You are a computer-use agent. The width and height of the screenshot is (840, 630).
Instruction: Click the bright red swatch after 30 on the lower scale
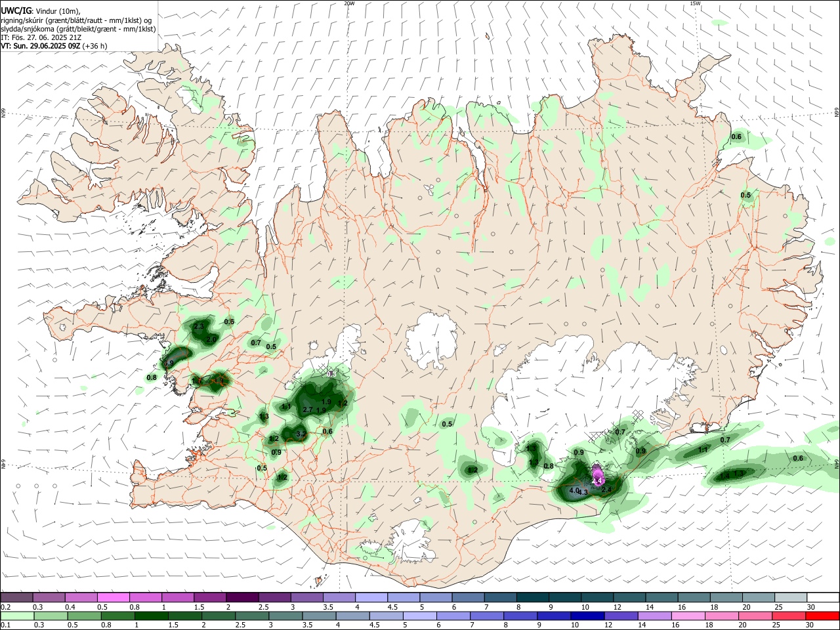[823, 616]
